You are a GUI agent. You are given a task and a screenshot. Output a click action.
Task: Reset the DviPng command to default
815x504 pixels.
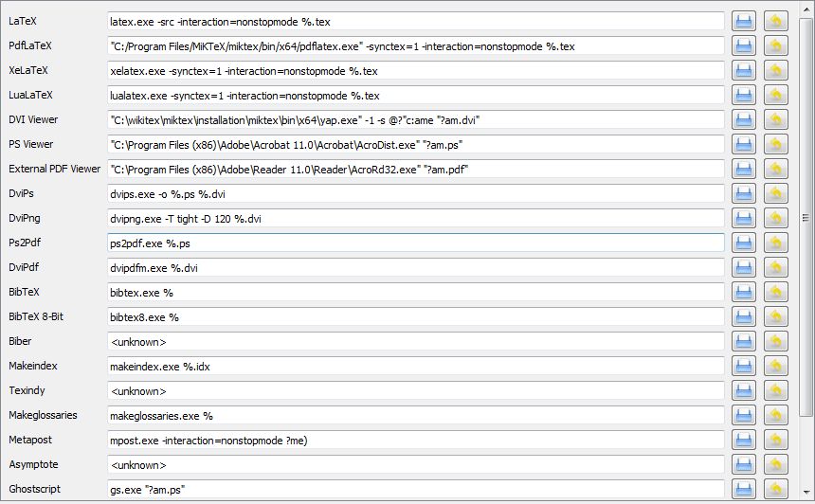[775, 218]
